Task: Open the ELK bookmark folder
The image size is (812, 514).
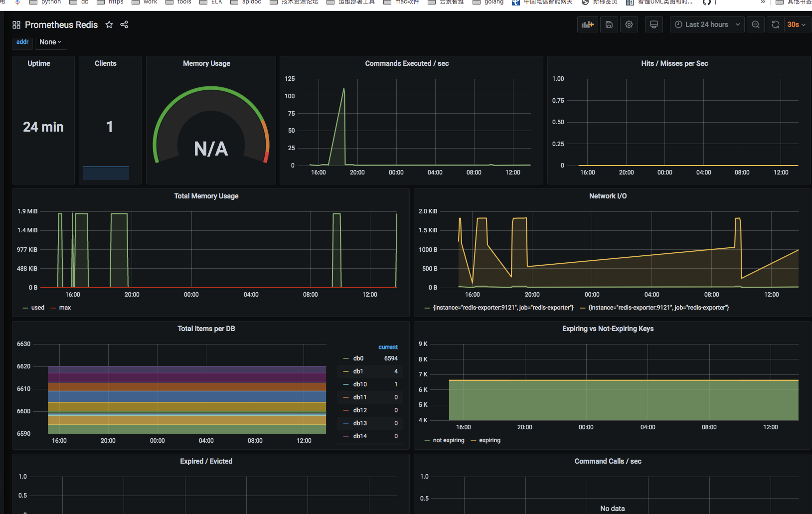Action: tap(211, 2)
